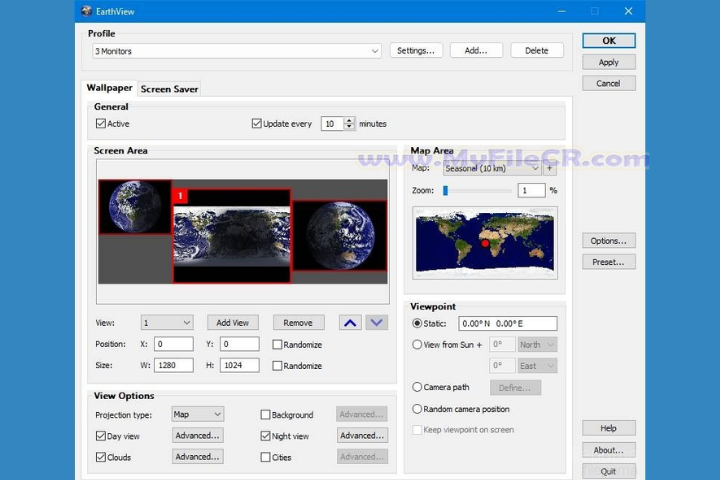Switch to the Wallpaper tab

[109, 88]
